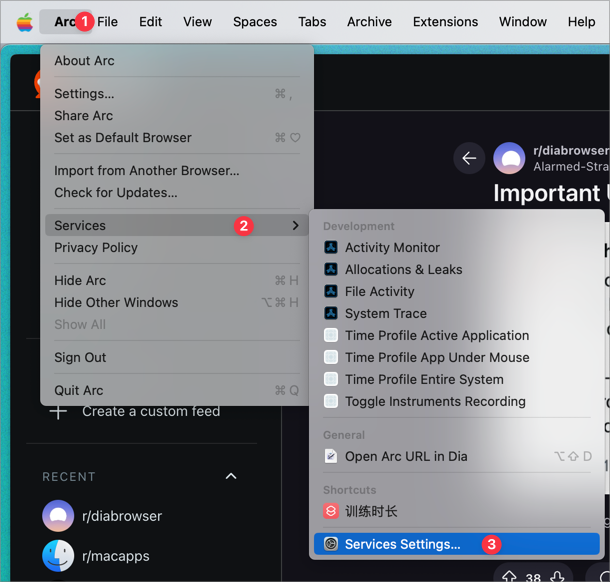Open Services Settings… text
This screenshot has width=610, height=582.
(x=403, y=544)
